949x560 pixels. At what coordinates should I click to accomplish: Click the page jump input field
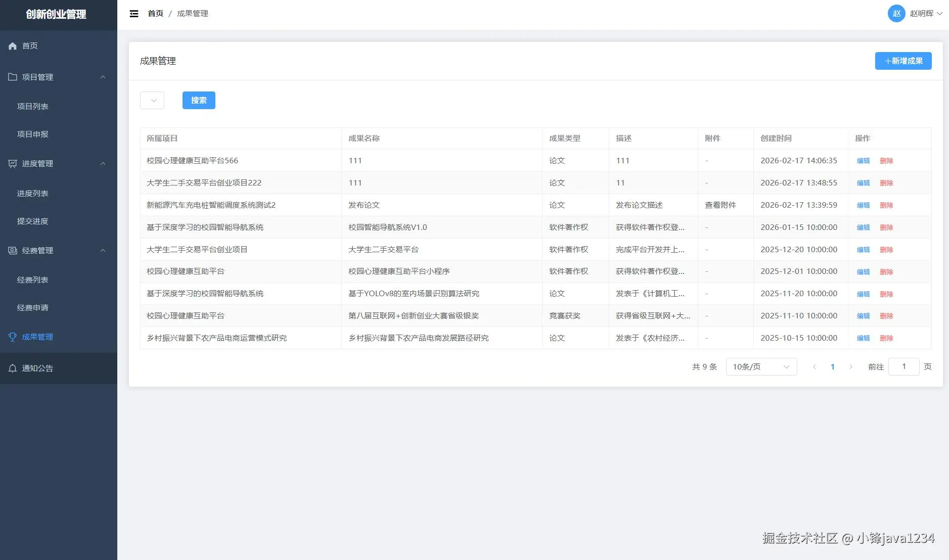903,366
